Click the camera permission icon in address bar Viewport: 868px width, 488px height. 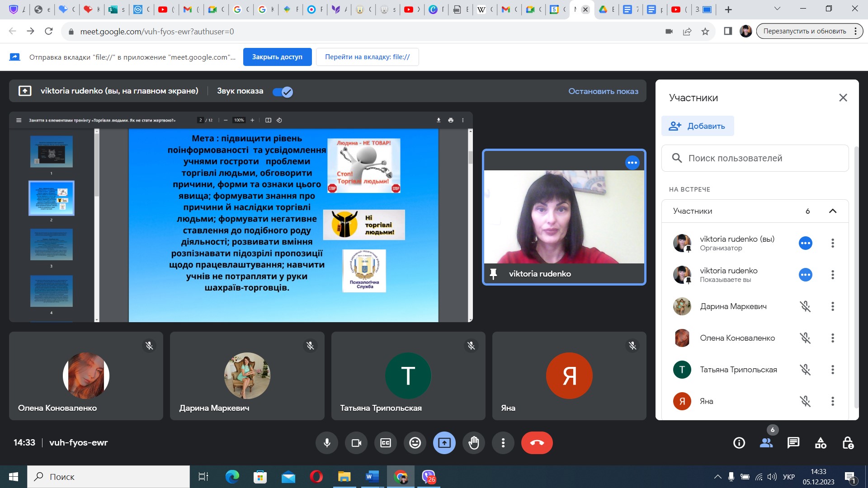point(669,31)
